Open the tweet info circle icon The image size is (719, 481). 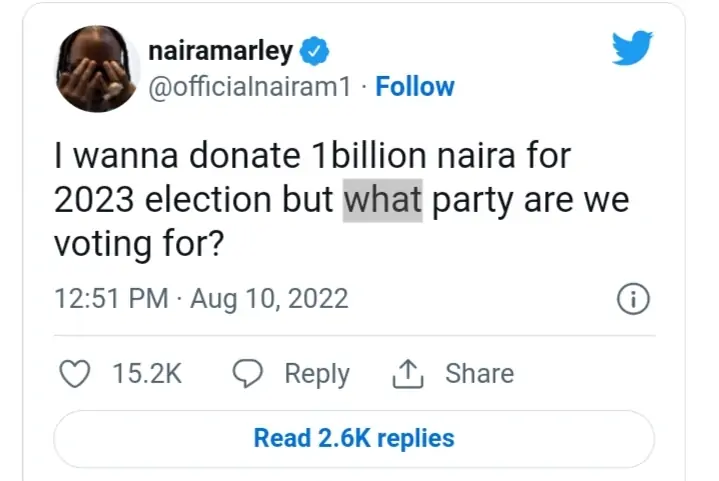point(634,299)
